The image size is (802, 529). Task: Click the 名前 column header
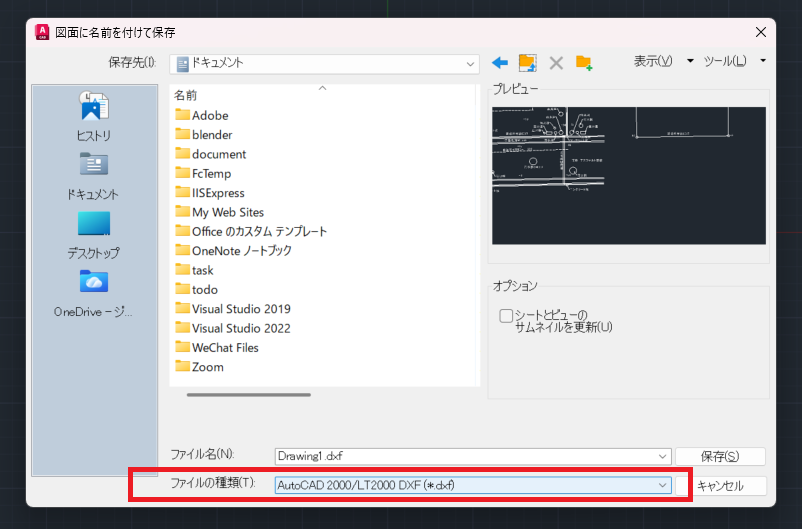tap(186, 95)
